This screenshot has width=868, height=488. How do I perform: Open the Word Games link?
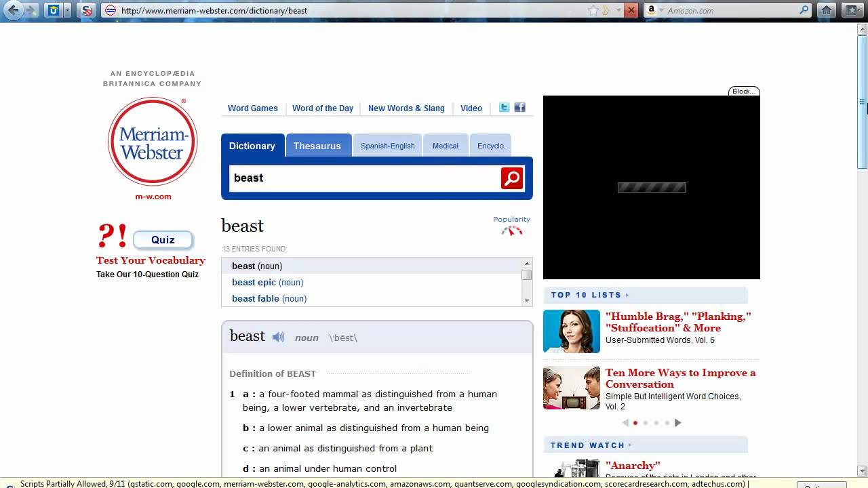[253, 108]
